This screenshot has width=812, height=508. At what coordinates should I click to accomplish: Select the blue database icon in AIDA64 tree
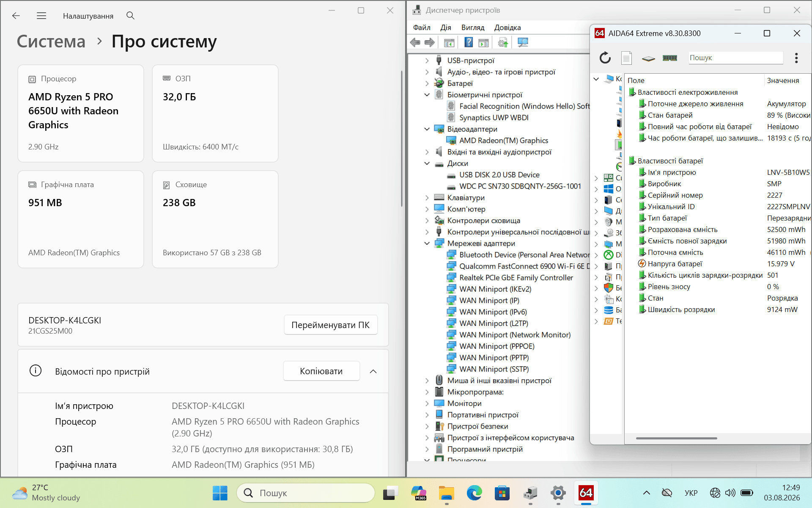tap(609, 310)
